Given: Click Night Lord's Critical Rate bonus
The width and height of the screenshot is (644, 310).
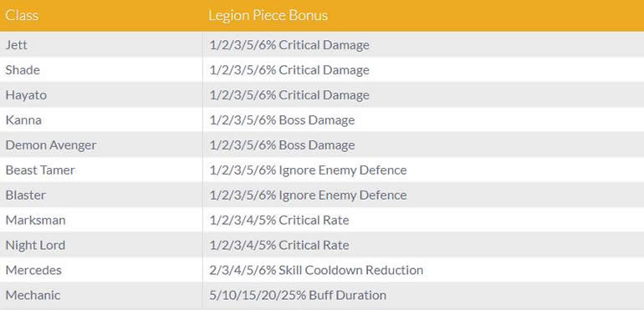Looking at the screenshot, I should click(279, 245).
